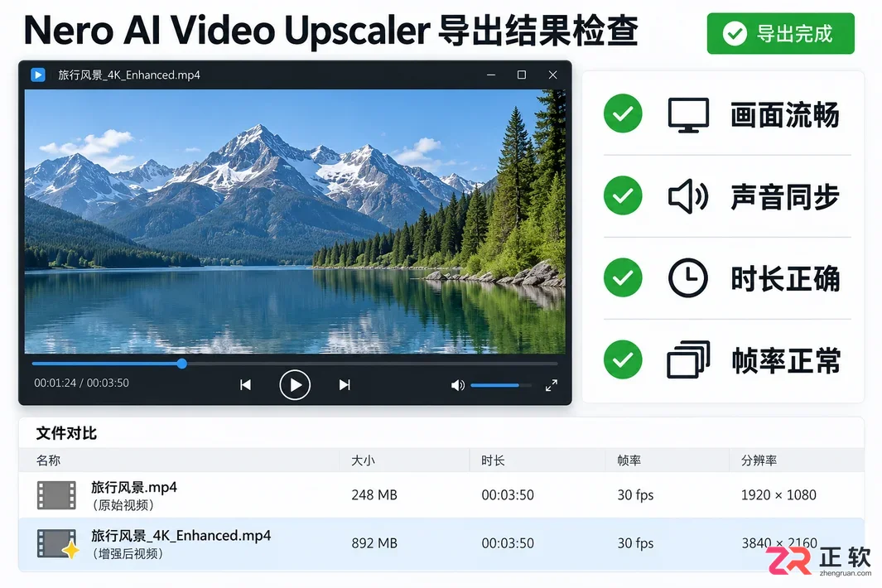Click the 00:03:50 duration of enhanced video row
Screen dimensions: 882x588
[x=508, y=543]
